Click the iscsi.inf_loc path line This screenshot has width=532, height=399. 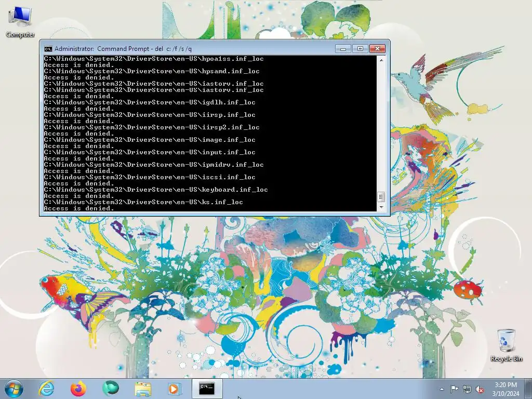coord(150,178)
